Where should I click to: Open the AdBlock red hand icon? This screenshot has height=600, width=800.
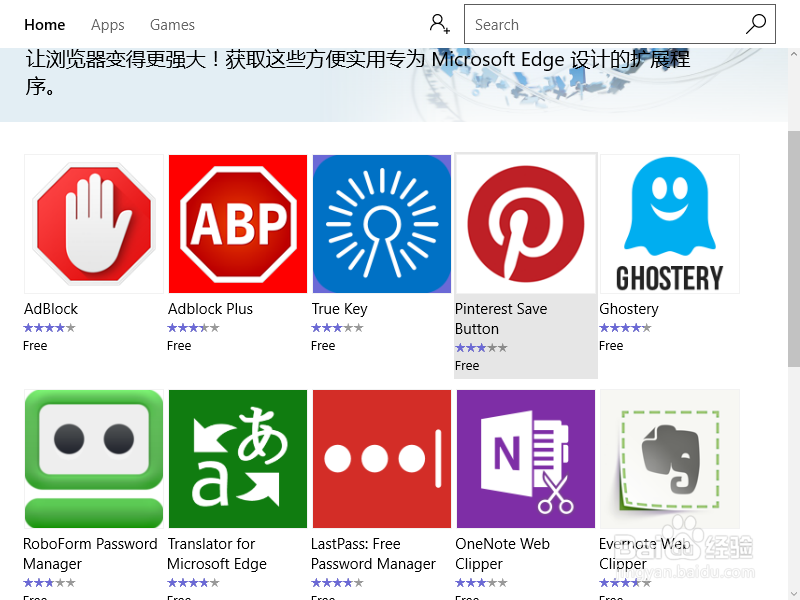94,224
